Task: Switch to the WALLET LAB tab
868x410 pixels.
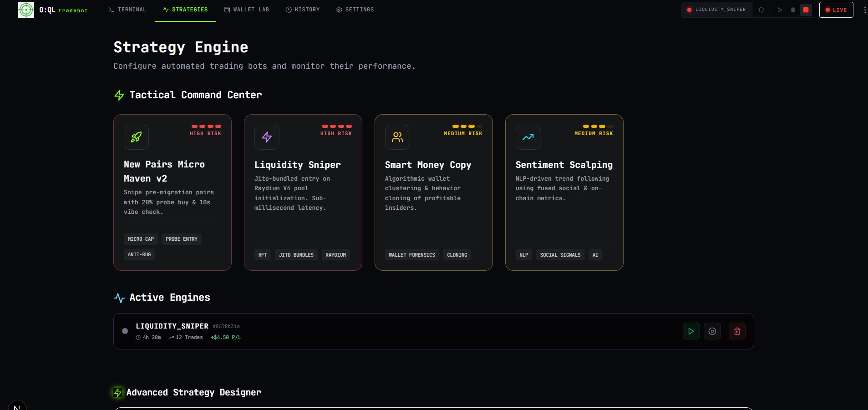Action: click(246, 10)
